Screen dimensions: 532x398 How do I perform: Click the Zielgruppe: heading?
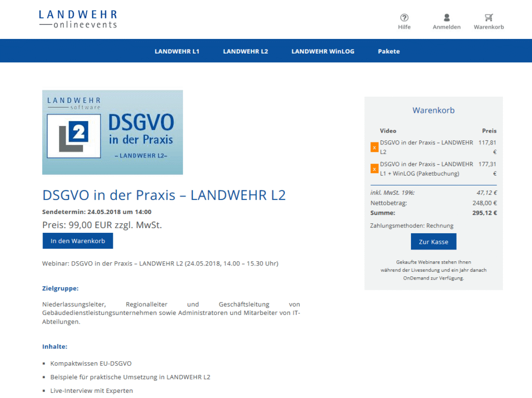(60, 288)
